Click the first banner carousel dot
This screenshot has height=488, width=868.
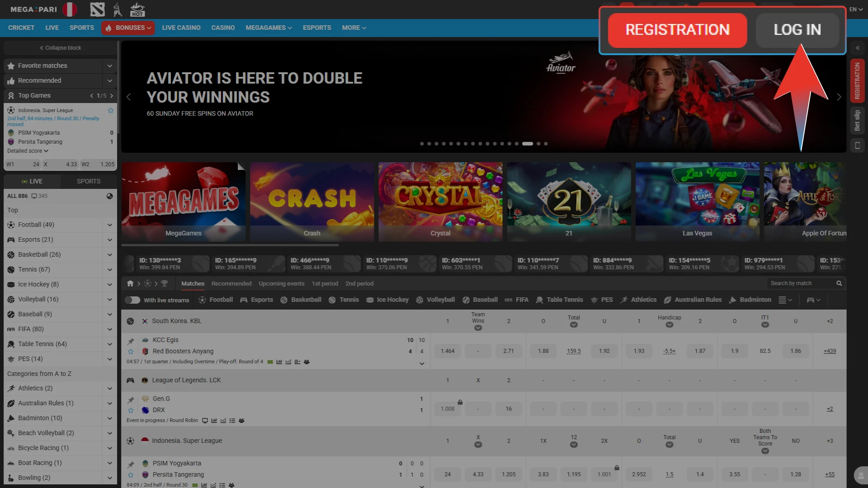pos(422,144)
